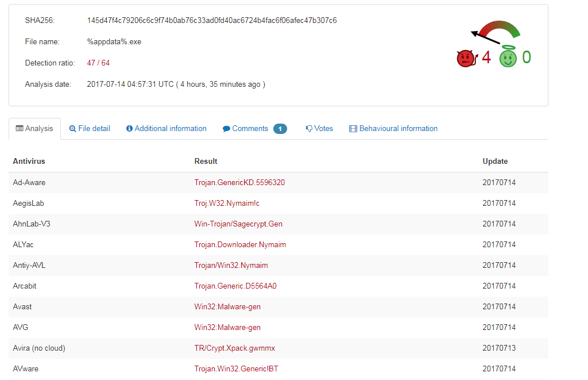This screenshot has width=588, height=380.
Task: Click the AVG result Win32:Malware-gen
Action: (x=227, y=327)
